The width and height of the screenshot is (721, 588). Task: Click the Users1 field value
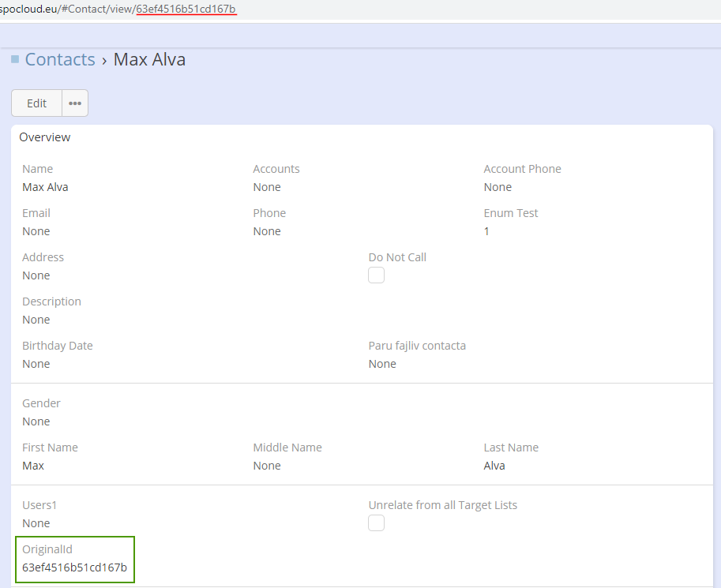(x=36, y=523)
